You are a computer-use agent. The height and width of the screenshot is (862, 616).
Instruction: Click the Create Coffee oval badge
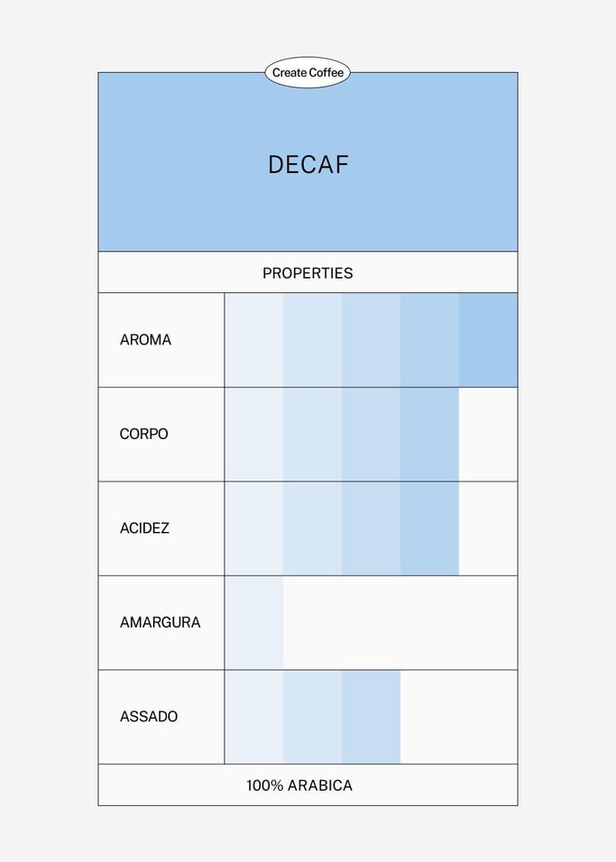[308, 73]
